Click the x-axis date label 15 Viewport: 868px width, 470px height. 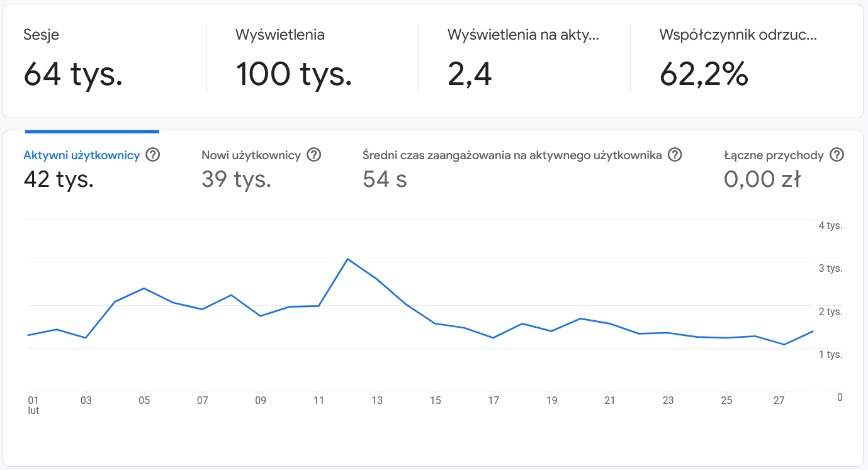[435, 400]
